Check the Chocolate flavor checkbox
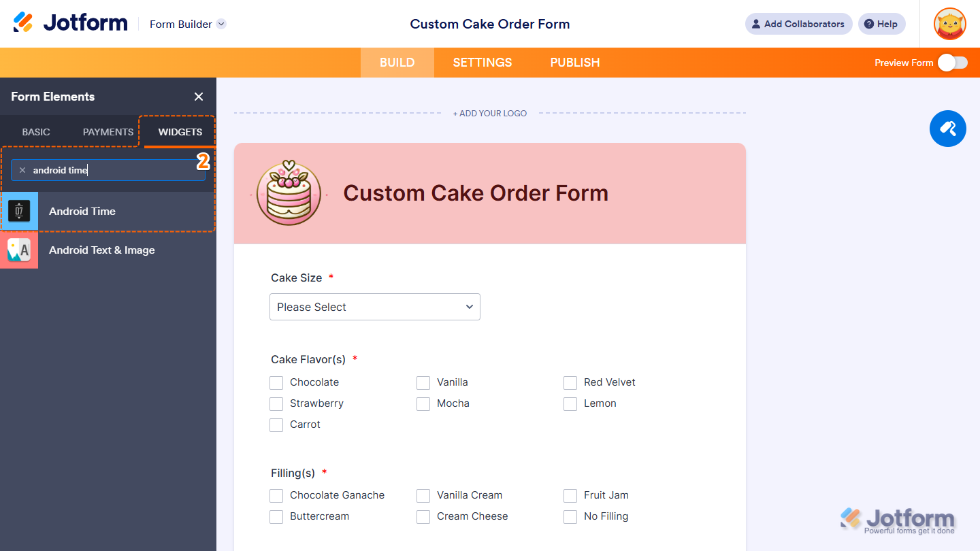The height and width of the screenshot is (551, 980). coord(276,382)
